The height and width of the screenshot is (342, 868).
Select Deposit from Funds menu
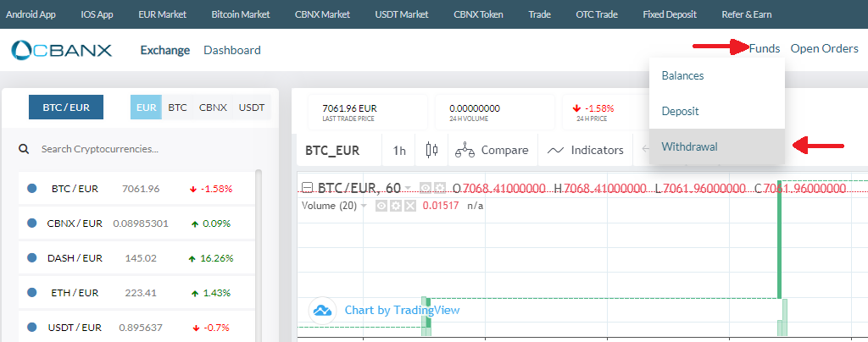pyautogui.click(x=717, y=111)
